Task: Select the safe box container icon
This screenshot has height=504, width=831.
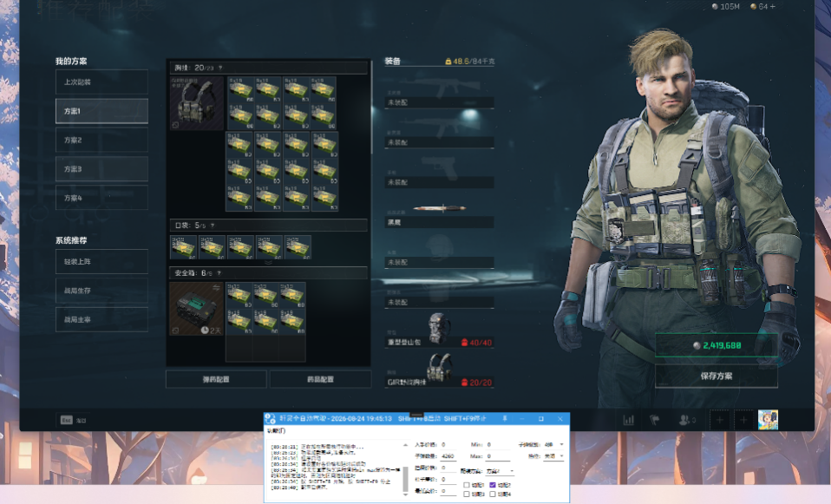Action: pyautogui.click(x=196, y=309)
